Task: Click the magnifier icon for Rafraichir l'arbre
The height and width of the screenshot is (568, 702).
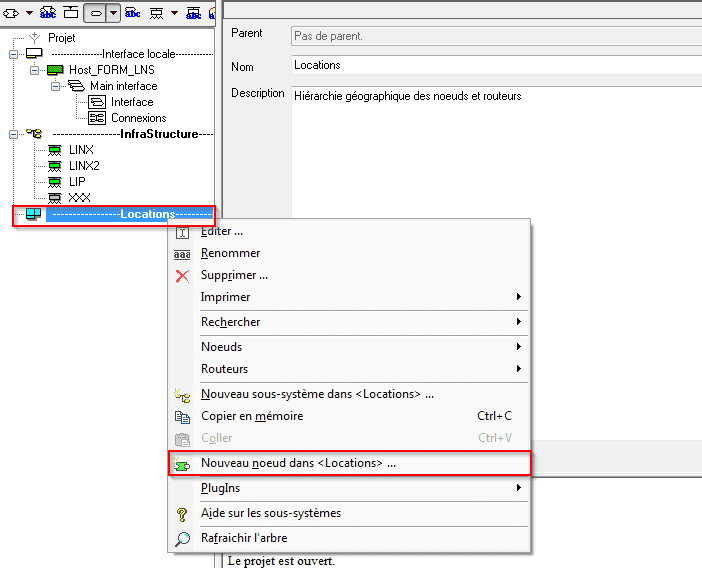Action: 182,539
